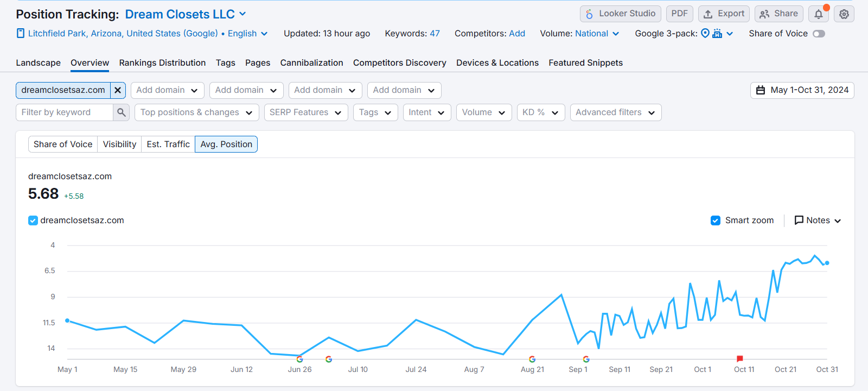
Task: Select the Avg. Position chart metric
Action: coord(226,144)
